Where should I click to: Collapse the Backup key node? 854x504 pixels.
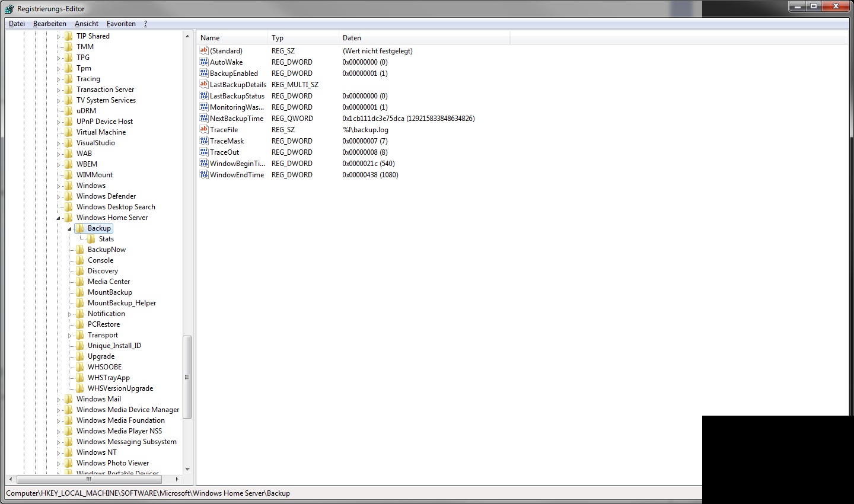pos(69,229)
